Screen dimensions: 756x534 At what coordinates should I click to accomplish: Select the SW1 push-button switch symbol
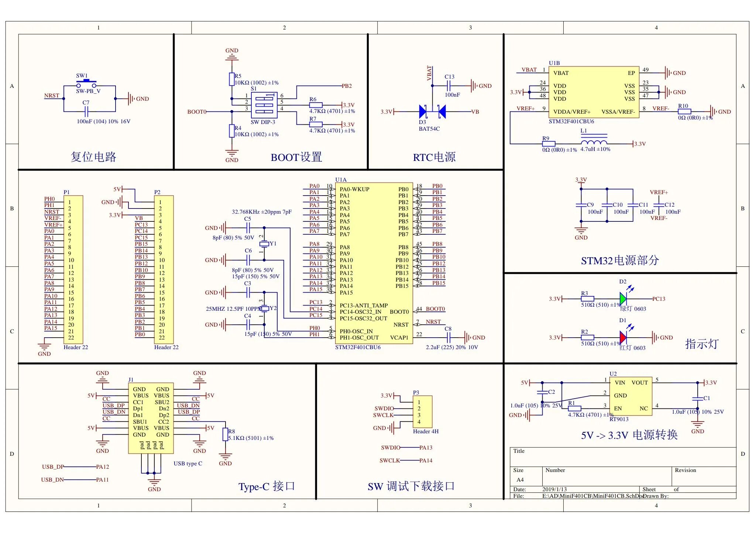click(86, 83)
